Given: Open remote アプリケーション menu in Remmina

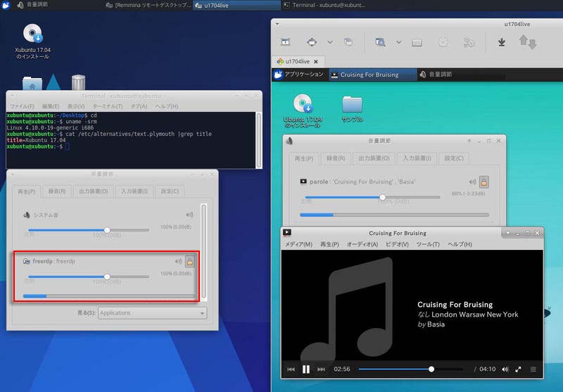Looking at the screenshot, I should (x=299, y=75).
